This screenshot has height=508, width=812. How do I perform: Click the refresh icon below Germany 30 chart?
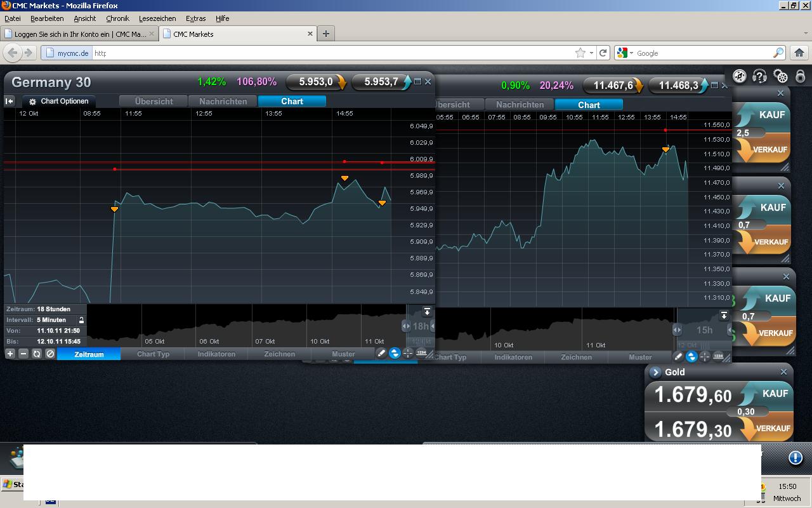tap(37, 354)
